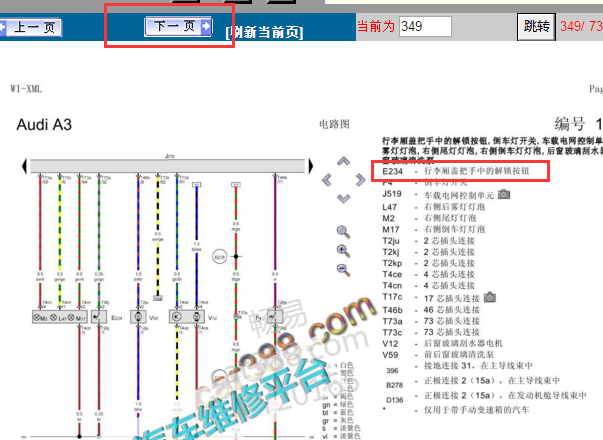
Task: Pan the diagram right with the right arrow
Action: 360,180
